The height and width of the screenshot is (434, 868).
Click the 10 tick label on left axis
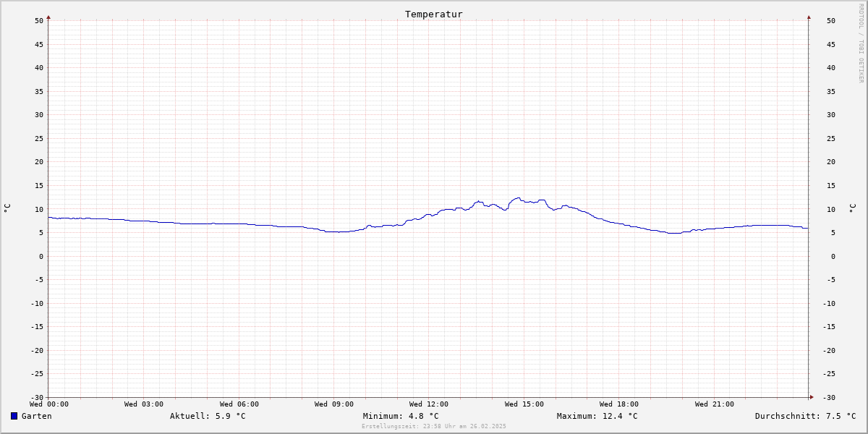39,209
